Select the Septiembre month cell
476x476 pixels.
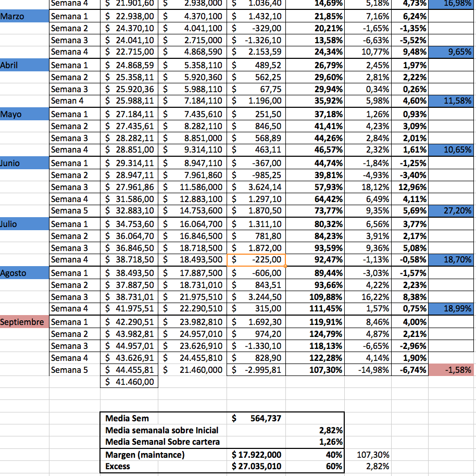coord(24,322)
